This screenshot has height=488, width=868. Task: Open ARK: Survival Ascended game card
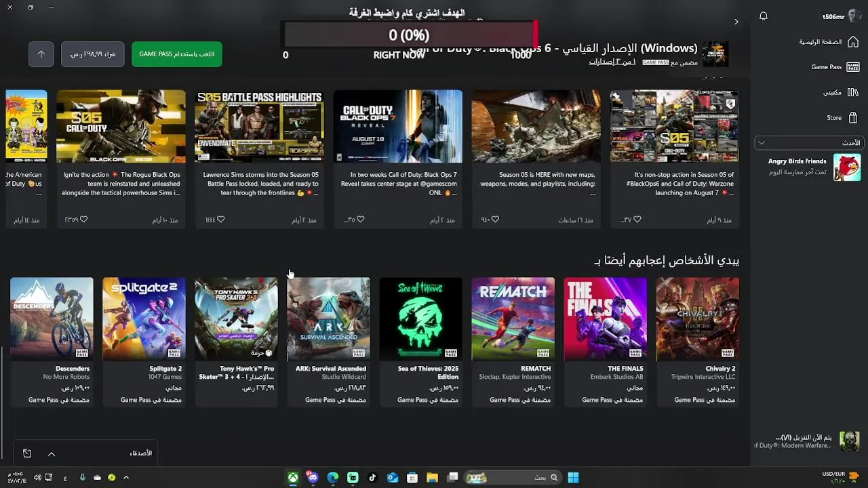328,342
